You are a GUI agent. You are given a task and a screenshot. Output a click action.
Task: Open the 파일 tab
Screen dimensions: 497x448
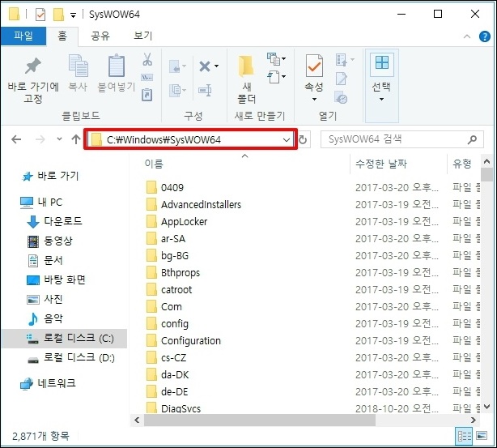23,36
